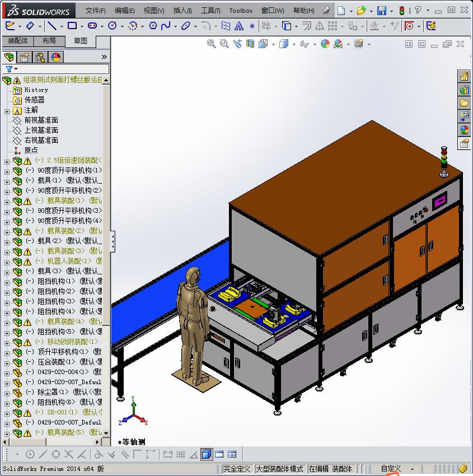
Task: Open SolidWorks Resources home pane
Action: (x=464, y=77)
